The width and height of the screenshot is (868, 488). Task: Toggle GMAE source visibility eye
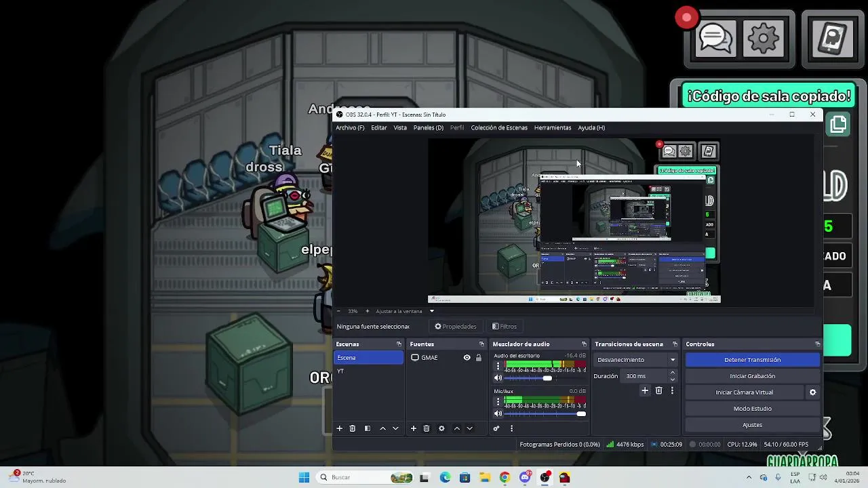point(467,358)
